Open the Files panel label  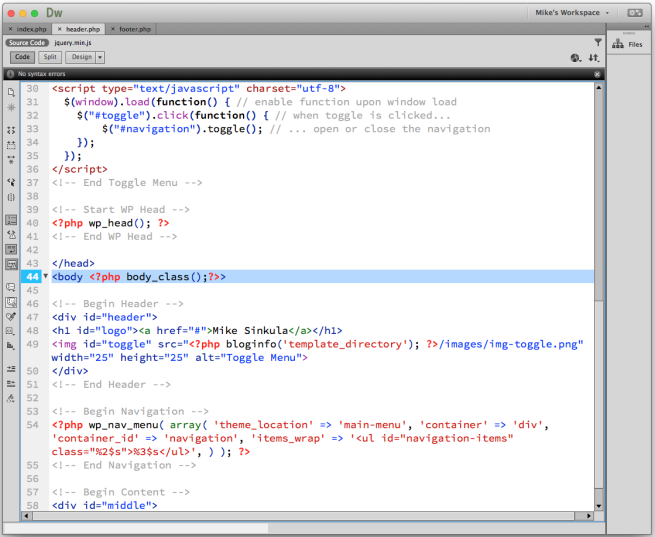635,44
